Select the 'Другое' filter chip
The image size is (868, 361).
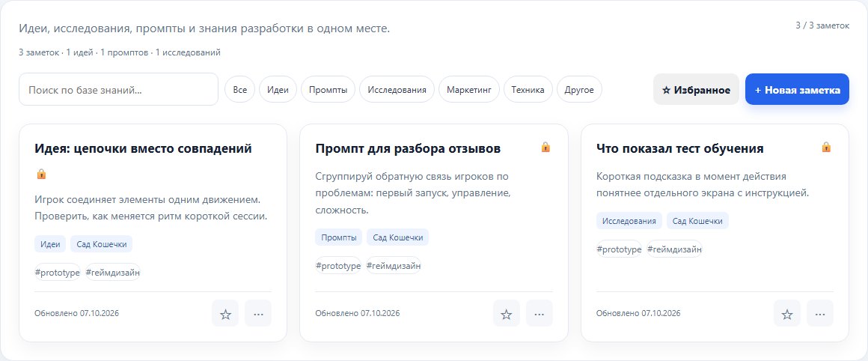579,90
